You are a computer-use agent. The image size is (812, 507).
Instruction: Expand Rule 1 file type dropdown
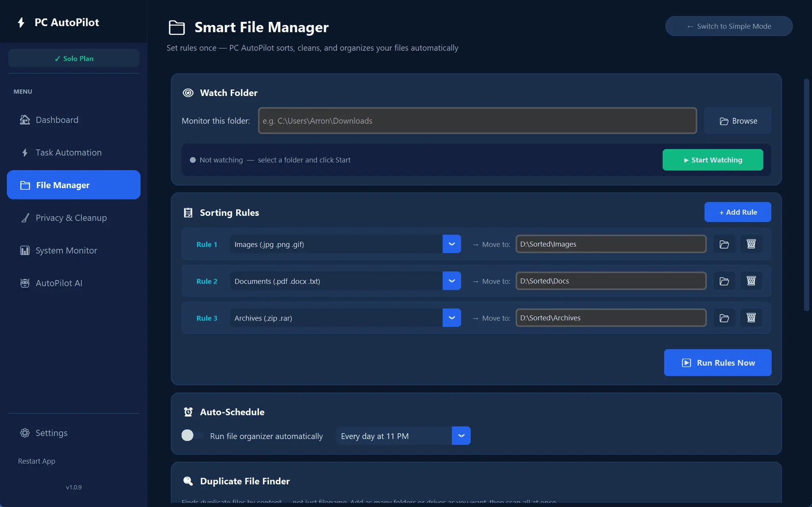[x=452, y=244]
